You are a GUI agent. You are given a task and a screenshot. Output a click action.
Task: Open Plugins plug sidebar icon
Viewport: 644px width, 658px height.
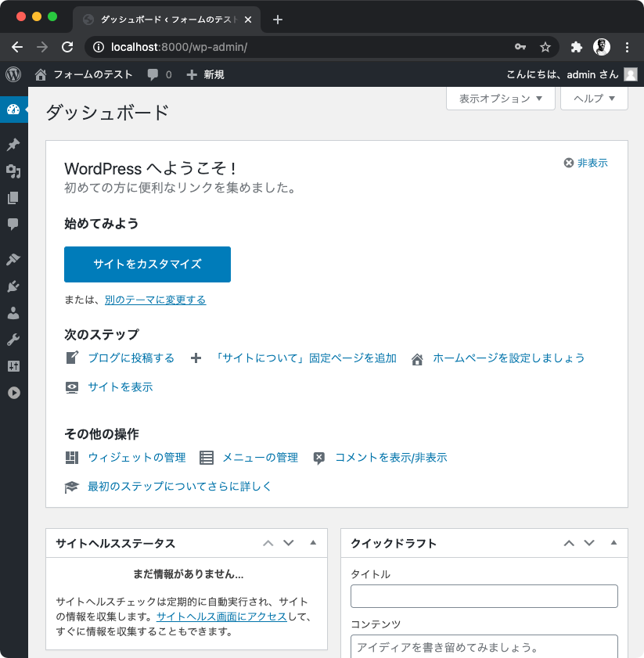(13, 286)
